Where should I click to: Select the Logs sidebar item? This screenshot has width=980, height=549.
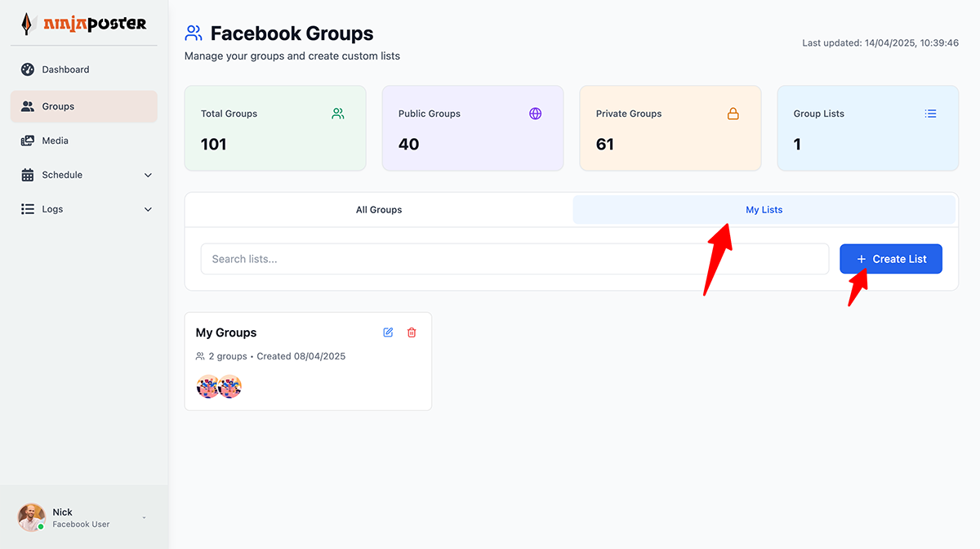pyautogui.click(x=84, y=209)
